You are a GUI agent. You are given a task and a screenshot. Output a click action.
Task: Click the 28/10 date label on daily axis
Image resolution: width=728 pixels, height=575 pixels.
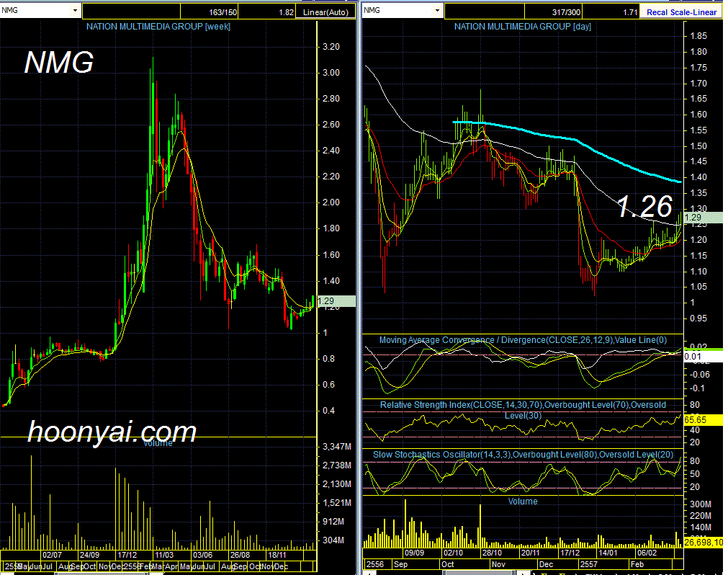coord(492,553)
